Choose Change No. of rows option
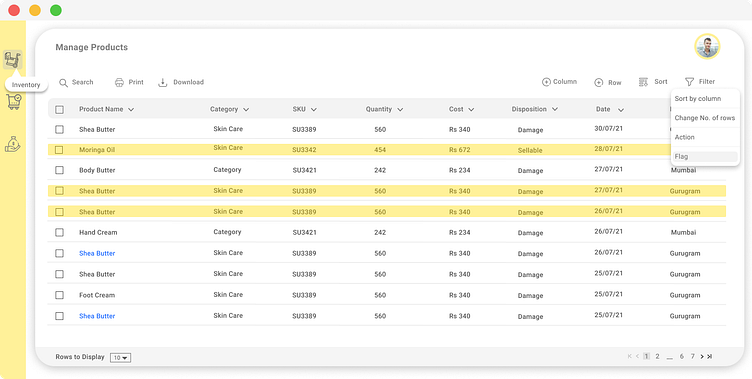Screen dimensions: 752x379 pyautogui.click(x=705, y=118)
